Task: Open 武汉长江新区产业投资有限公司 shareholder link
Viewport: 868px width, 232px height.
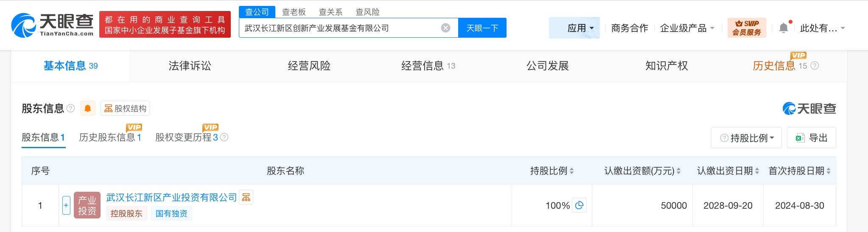Action: point(171,197)
